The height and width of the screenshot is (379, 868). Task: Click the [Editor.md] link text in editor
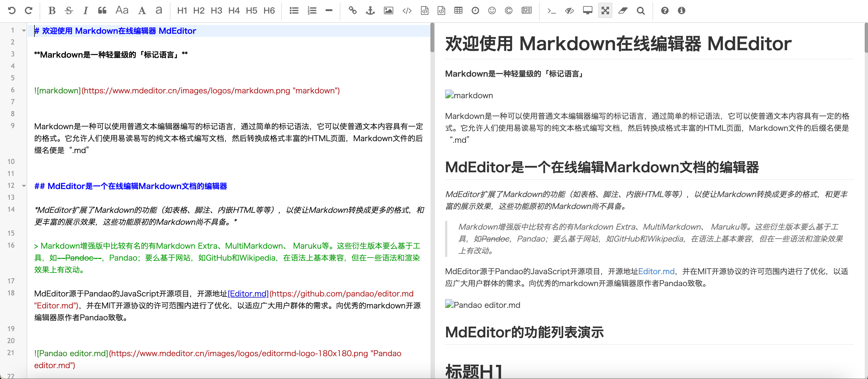pyautogui.click(x=248, y=293)
